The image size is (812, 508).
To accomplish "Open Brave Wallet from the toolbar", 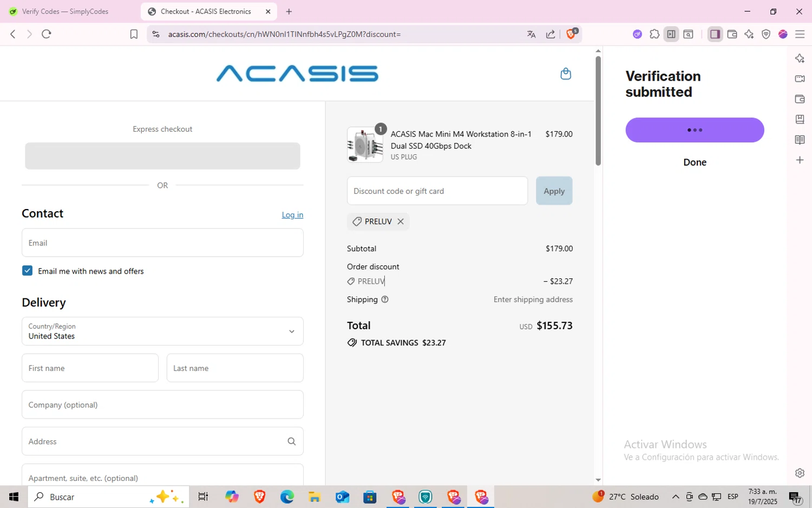I will click(x=732, y=34).
